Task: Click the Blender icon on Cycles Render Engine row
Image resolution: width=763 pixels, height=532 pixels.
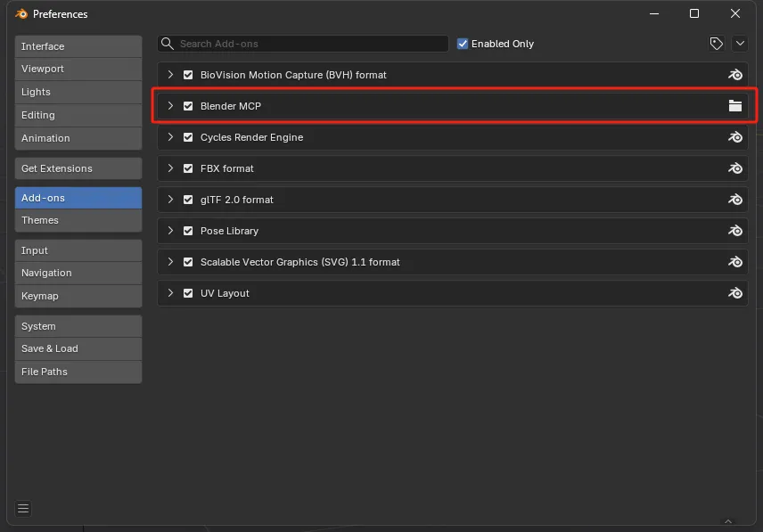Action: click(x=735, y=137)
